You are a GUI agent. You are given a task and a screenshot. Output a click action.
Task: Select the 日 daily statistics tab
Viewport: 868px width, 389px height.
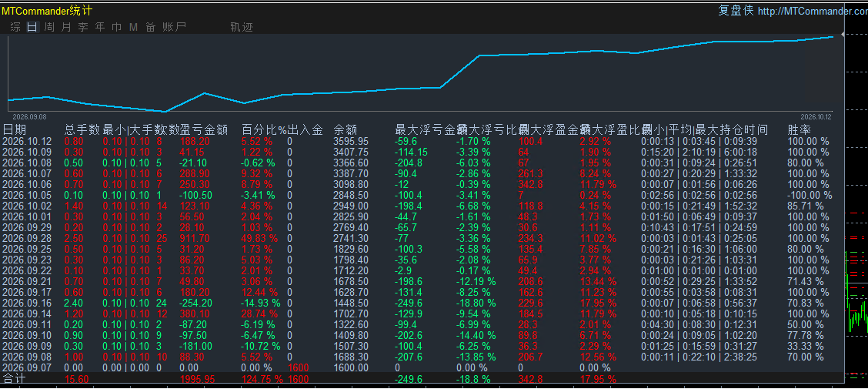pyautogui.click(x=32, y=27)
